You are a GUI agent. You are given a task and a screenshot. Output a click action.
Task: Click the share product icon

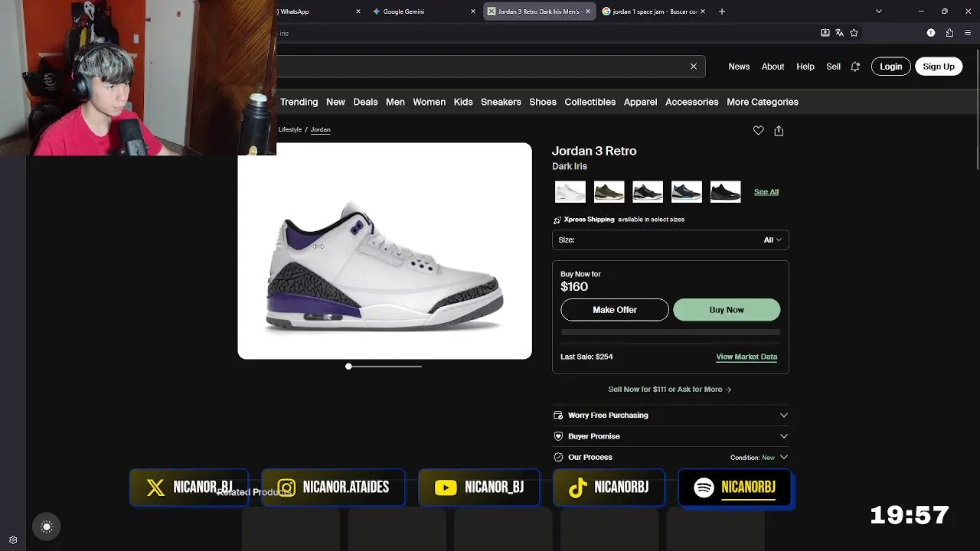779,131
